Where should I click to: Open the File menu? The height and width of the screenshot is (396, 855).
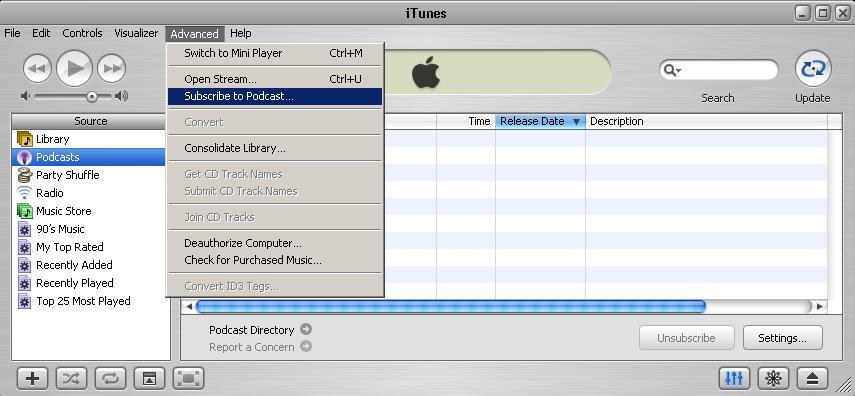[12, 33]
